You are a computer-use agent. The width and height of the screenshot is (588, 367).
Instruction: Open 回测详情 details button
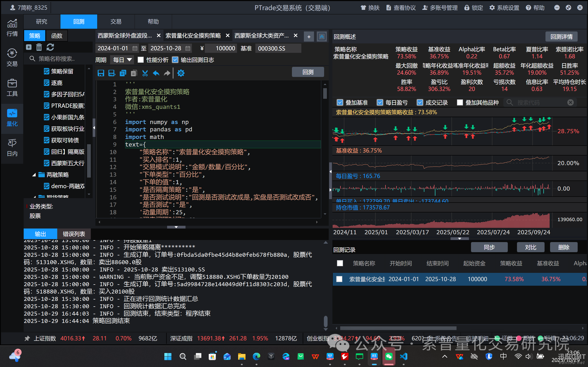pos(561,37)
